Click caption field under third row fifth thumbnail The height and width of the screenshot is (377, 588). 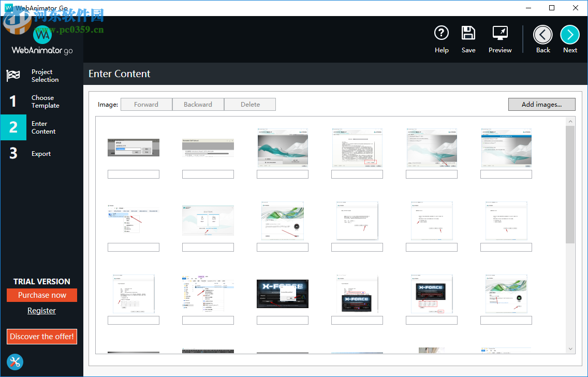[x=432, y=320]
